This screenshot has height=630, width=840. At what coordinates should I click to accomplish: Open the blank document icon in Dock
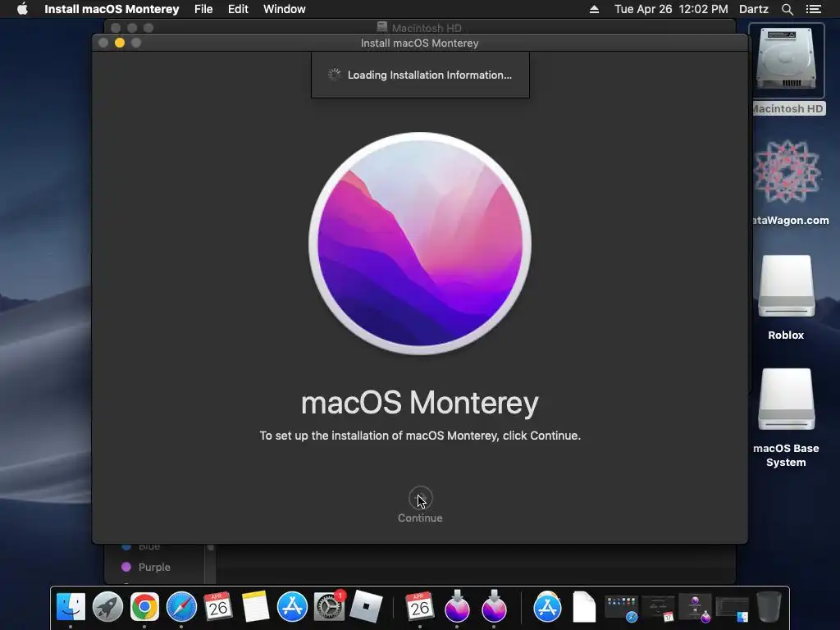click(584, 607)
